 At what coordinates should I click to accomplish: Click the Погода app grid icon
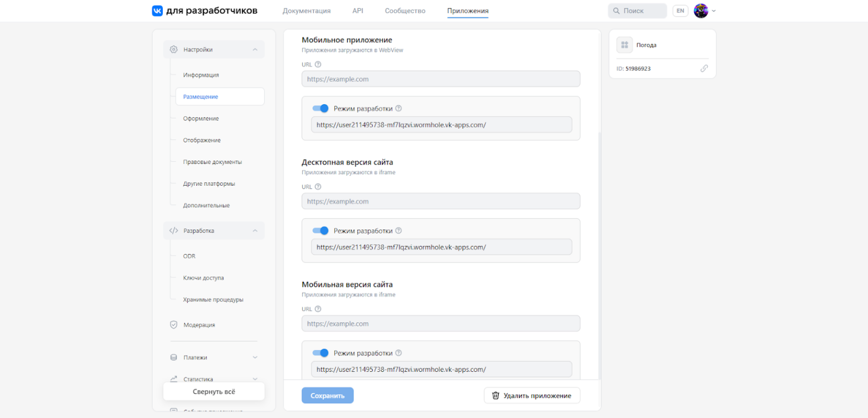point(624,45)
